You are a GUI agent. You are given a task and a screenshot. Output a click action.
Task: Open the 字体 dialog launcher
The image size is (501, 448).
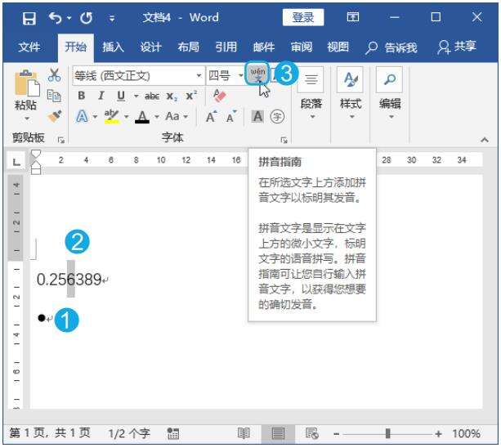point(284,140)
